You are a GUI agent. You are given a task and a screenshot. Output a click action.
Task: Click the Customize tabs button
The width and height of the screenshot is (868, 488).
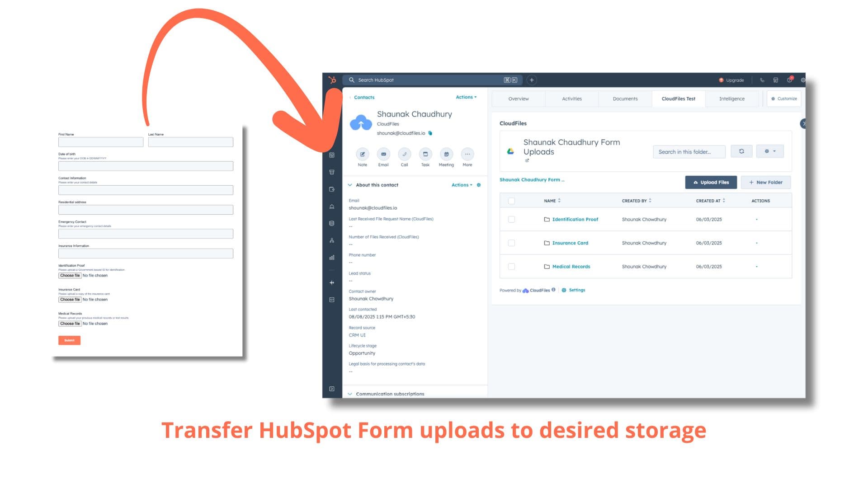pos(784,99)
